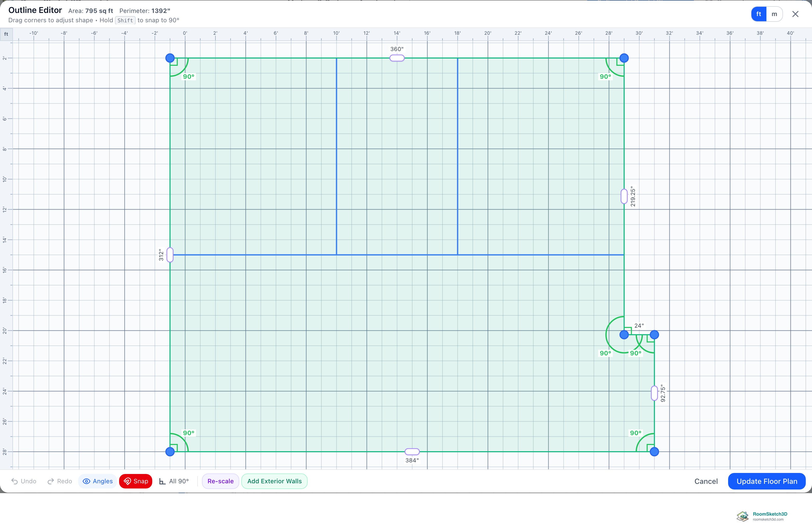This screenshot has width=812, height=532.
Task: Click the Outline Editor title
Action: click(x=35, y=10)
